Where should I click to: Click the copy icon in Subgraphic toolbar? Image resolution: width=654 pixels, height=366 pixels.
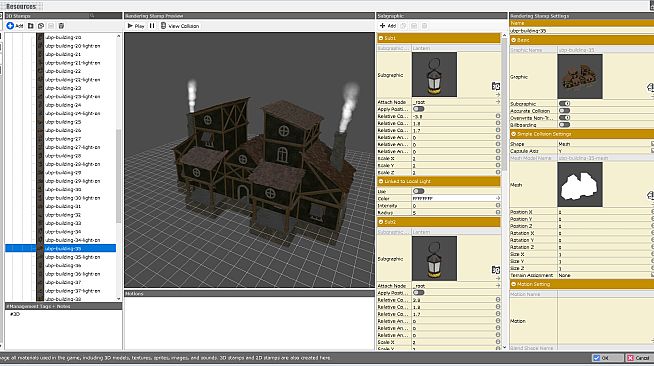point(403,26)
